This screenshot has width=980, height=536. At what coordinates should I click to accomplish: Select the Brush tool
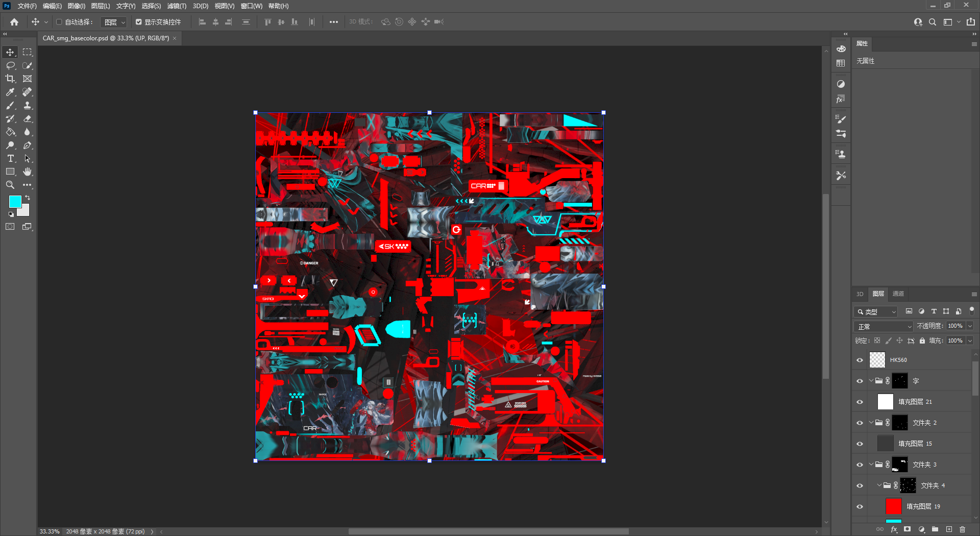(10, 105)
